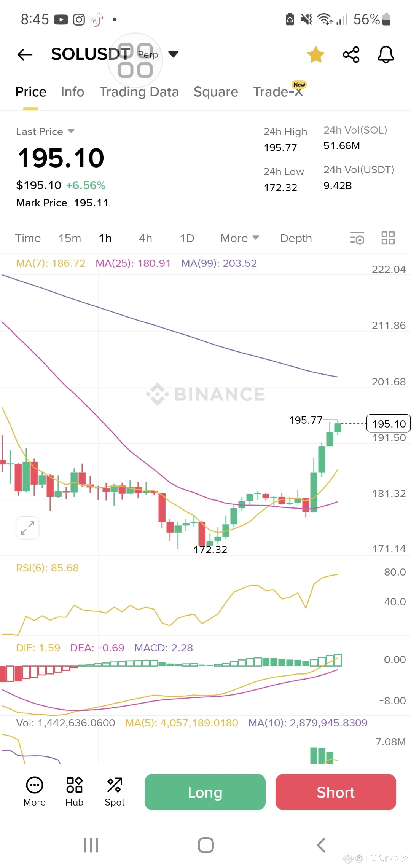Tap the back arrow
The width and height of the screenshot is (411, 868).
click(25, 54)
